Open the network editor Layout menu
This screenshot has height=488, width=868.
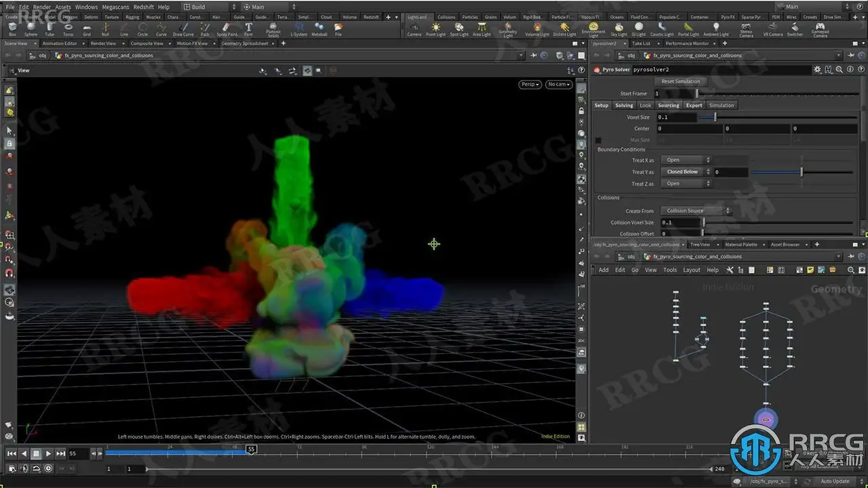pyautogui.click(x=692, y=270)
